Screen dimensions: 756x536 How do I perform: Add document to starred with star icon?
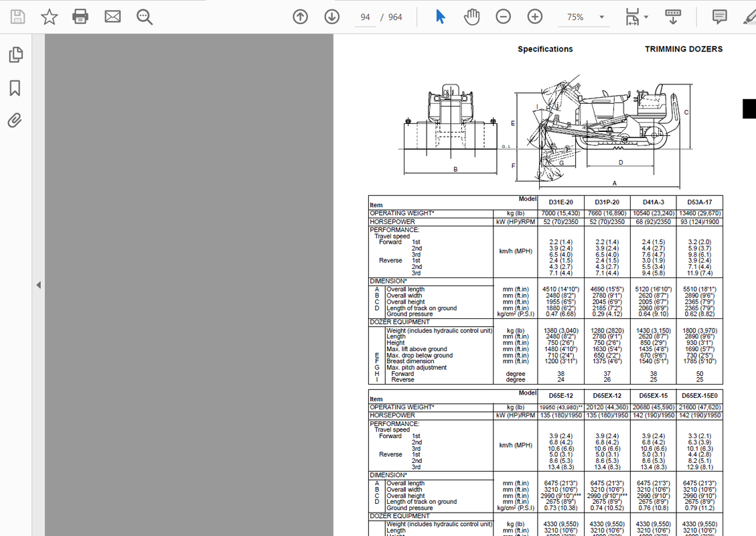(x=49, y=17)
